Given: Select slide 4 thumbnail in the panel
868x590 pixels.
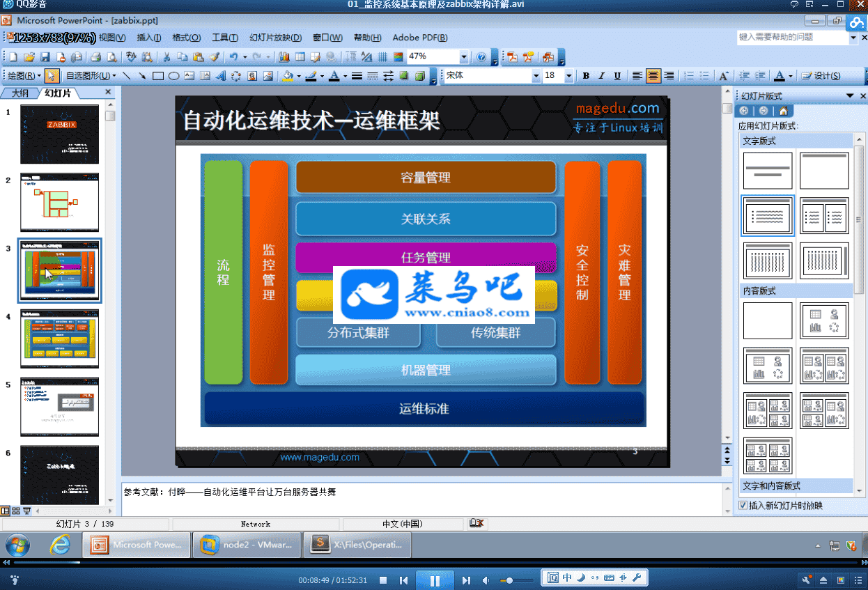Looking at the screenshot, I should (x=59, y=339).
